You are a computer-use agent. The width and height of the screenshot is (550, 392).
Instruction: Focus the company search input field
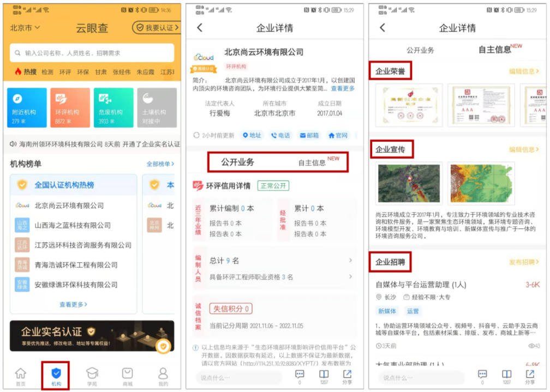tap(92, 53)
